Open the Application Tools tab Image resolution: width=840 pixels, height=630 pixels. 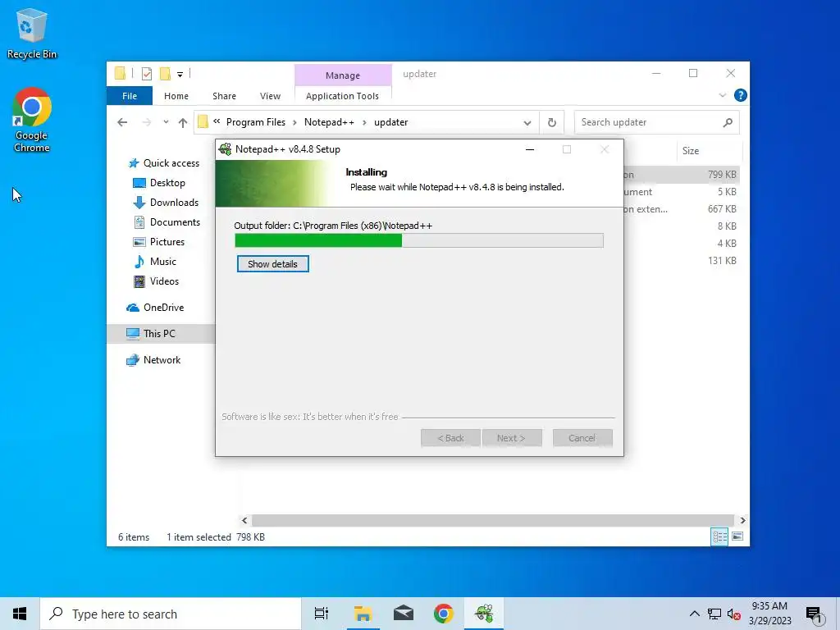(342, 96)
